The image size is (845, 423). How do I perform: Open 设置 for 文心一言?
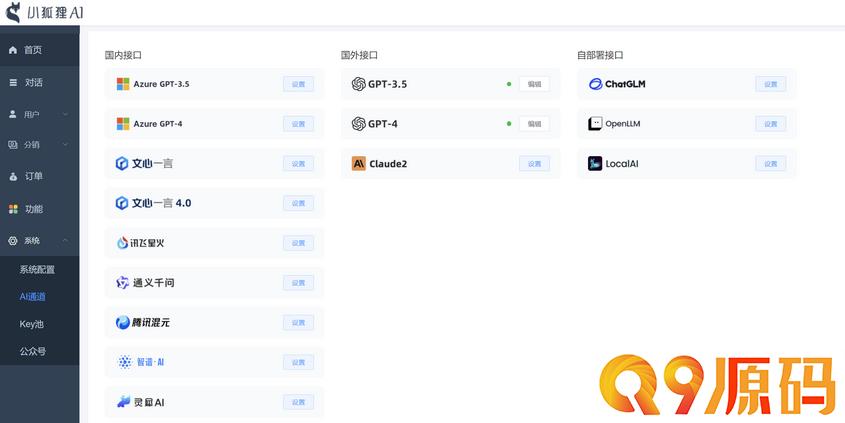tap(299, 164)
